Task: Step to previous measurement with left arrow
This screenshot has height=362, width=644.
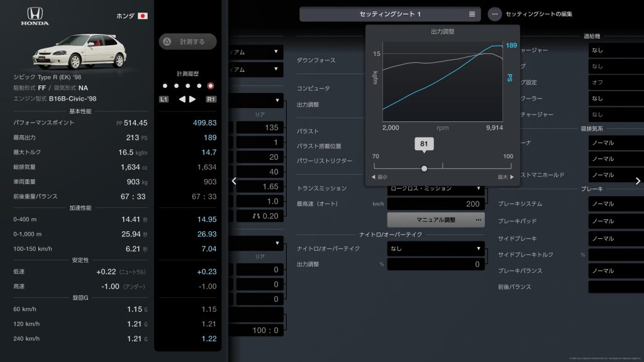Action: coord(182,99)
